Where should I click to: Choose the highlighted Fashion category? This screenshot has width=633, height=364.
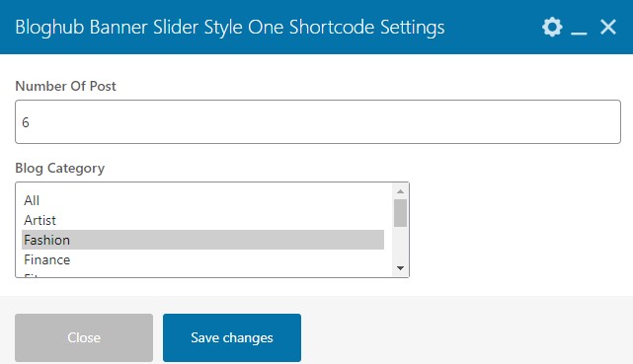(x=203, y=240)
